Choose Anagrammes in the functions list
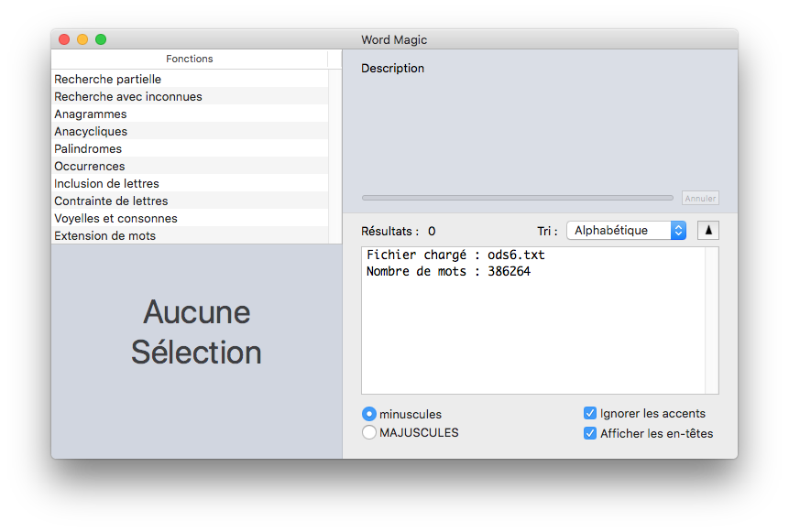 pos(91,114)
